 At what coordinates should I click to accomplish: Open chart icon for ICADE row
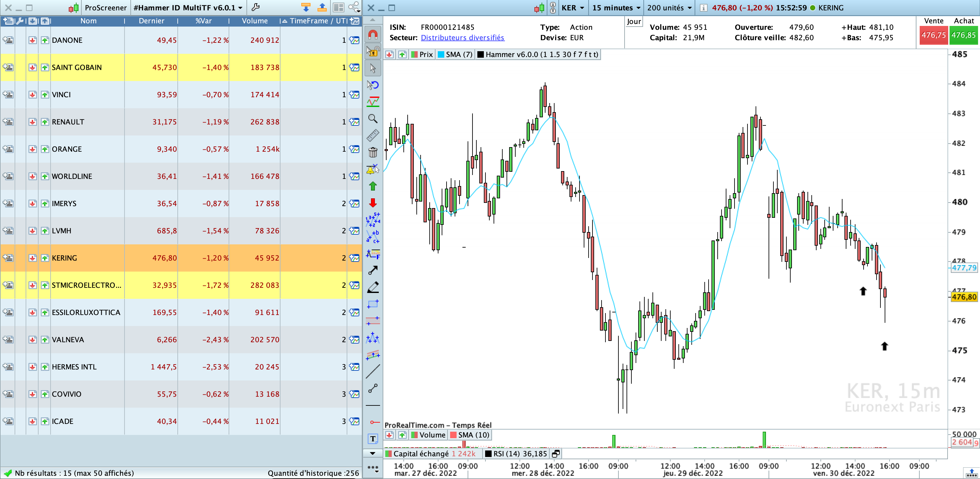(354, 421)
